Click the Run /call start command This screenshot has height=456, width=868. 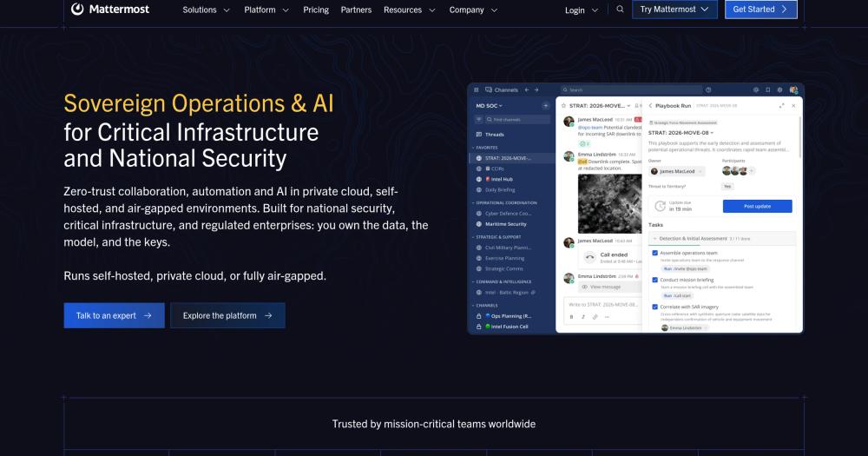coord(677,296)
